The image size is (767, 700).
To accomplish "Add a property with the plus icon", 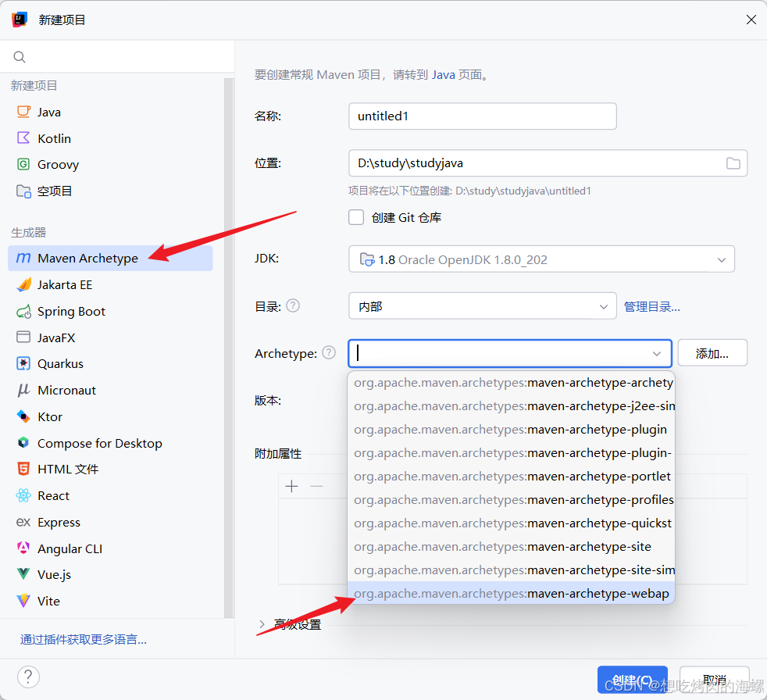I will click(291, 486).
